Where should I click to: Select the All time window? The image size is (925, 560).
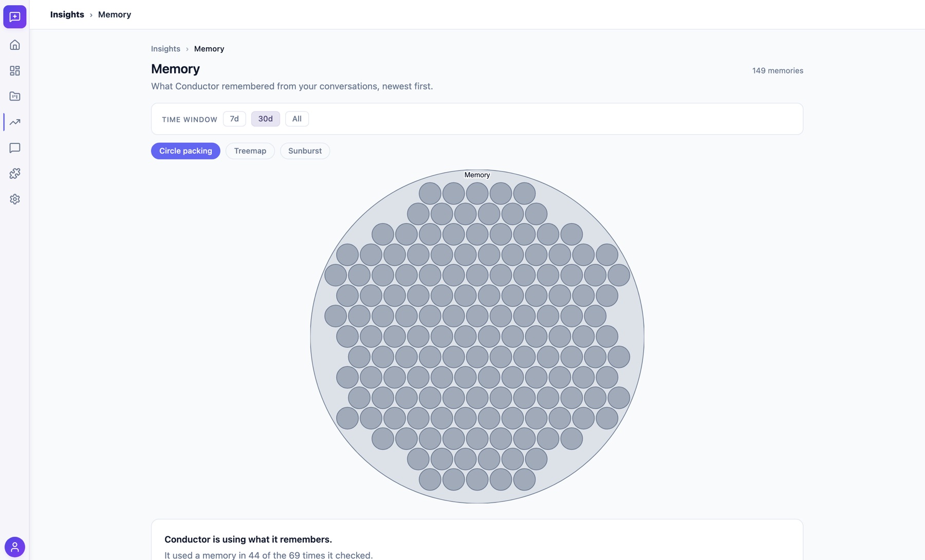coord(297,119)
